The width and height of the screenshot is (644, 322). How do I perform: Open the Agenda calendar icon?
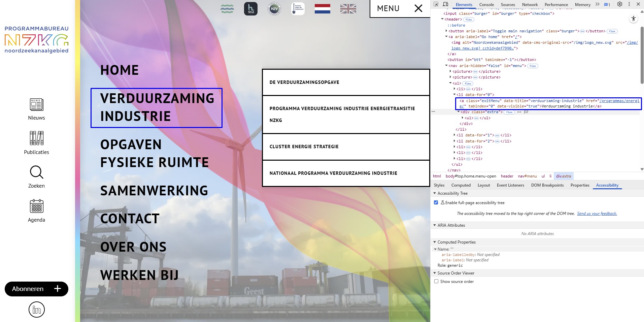(x=36, y=206)
